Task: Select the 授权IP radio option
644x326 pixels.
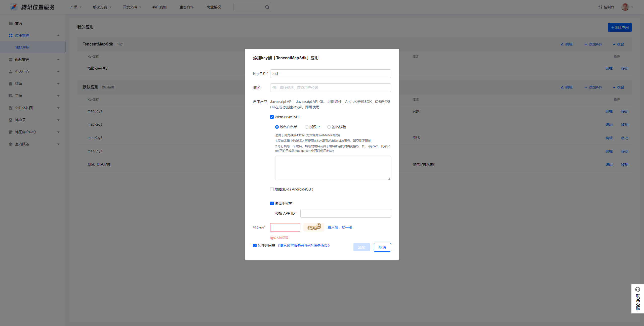Action: pyautogui.click(x=306, y=127)
